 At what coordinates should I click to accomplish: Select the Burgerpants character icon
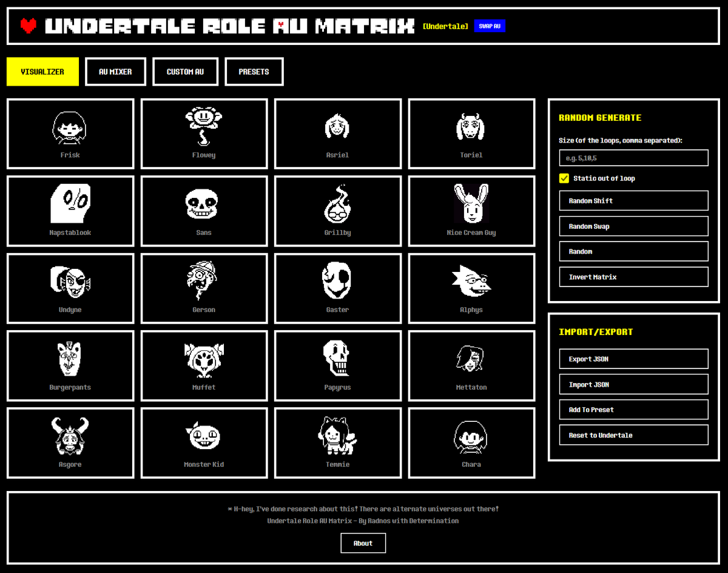70,359
